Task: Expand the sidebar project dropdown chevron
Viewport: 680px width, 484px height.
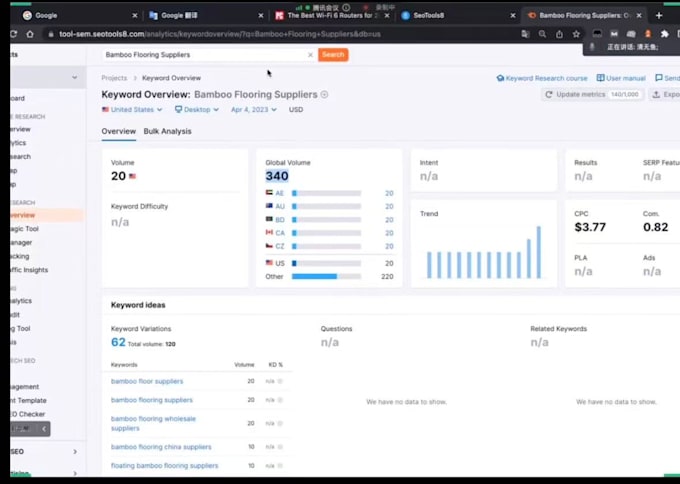Action: pyautogui.click(x=75, y=77)
